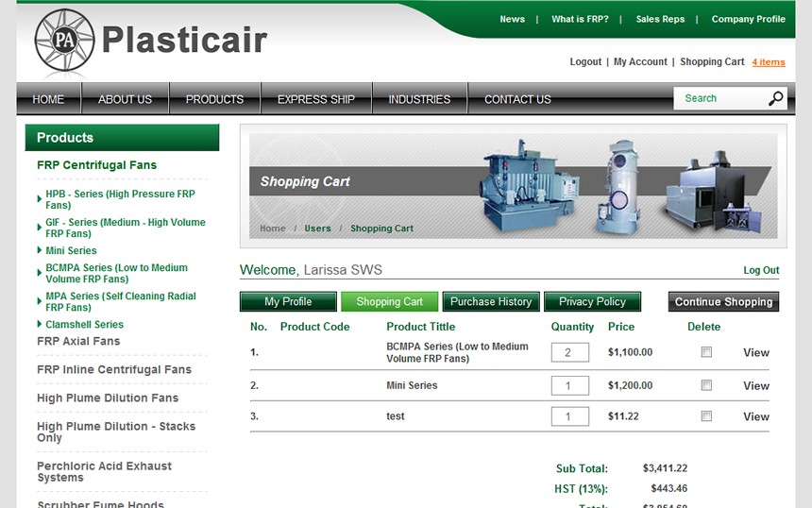Open My Account
The height and width of the screenshot is (508, 812).
click(640, 61)
